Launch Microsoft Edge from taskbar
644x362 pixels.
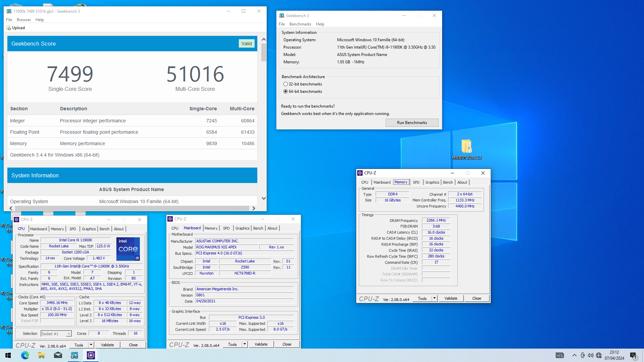pos(25,355)
